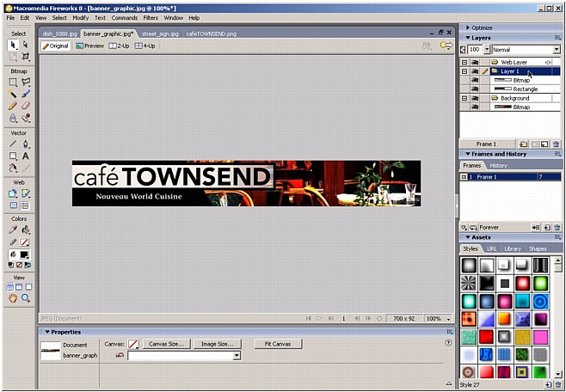566x392 pixels.
Task: Switch to Preview view
Action: 89,46
